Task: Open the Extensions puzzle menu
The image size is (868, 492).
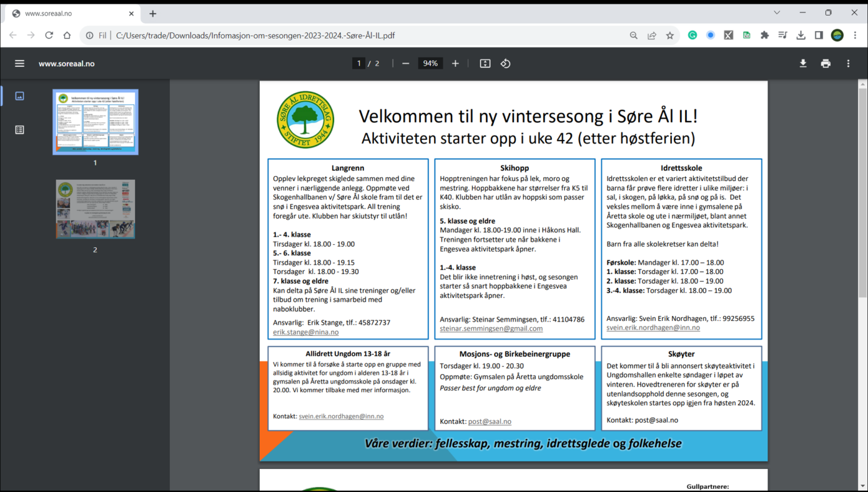Action: 764,35
